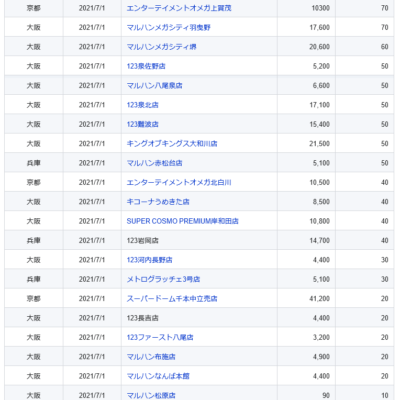Open the マルハン布施店 link

click(x=151, y=356)
